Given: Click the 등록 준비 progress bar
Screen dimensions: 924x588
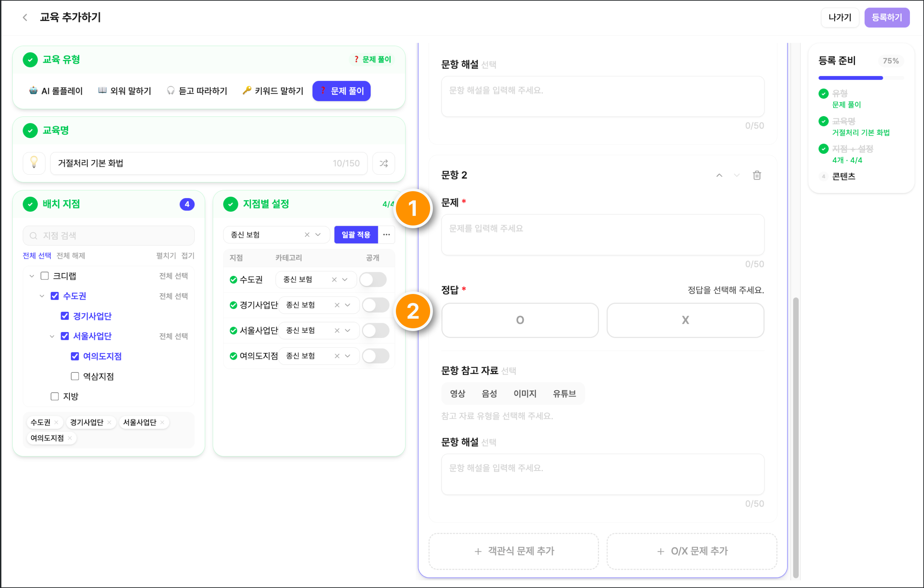Looking at the screenshot, I should [x=861, y=78].
